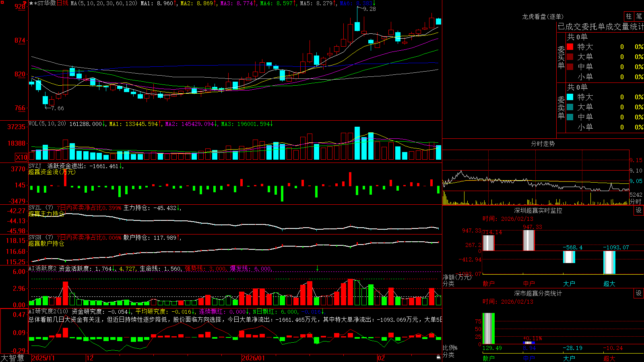Image resolution: width=644 pixels, height=362 pixels.
Task: Jump to the 12 month marker
Action: click(x=90, y=358)
